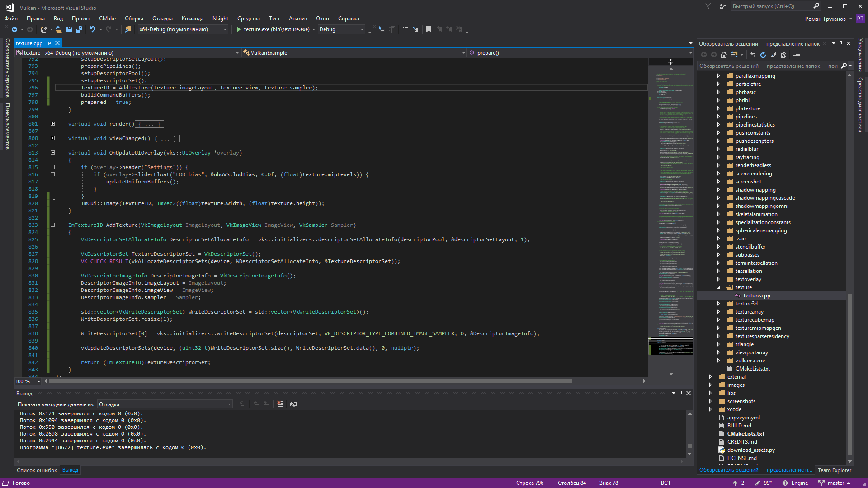868x488 pixels.
Task: Save the current file with floppy icon
Action: tap(69, 29)
